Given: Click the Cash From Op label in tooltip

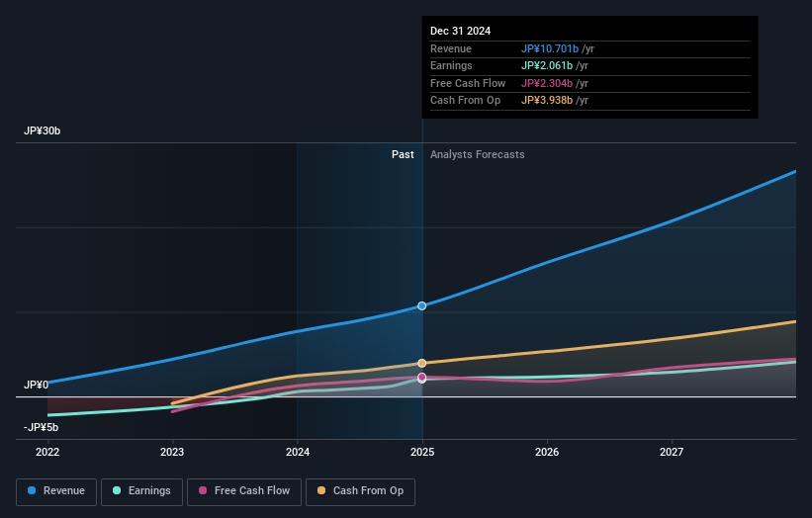Looking at the screenshot, I should (465, 101).
